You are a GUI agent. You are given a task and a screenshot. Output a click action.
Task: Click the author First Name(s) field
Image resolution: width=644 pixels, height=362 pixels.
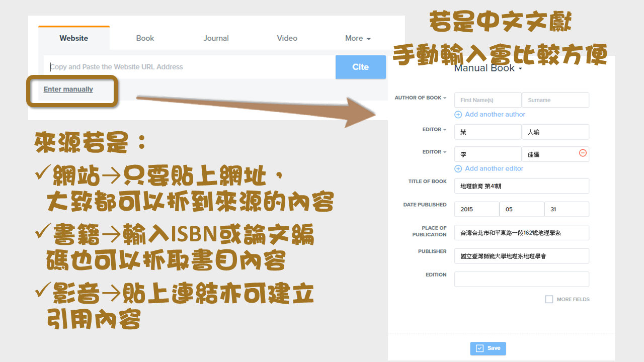coord(488,100)
